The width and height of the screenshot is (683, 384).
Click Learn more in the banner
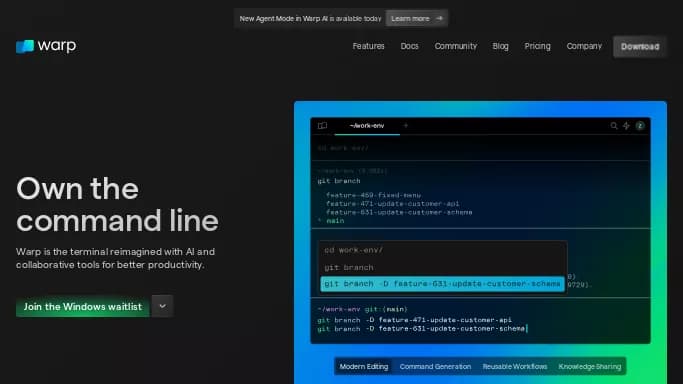click(x=416, y=18)
